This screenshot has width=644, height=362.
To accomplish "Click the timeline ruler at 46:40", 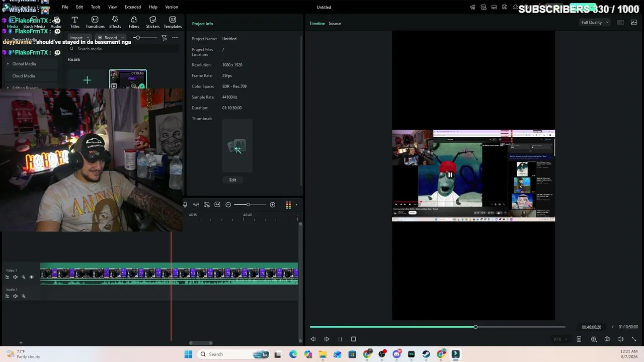I will pos(247,215).
